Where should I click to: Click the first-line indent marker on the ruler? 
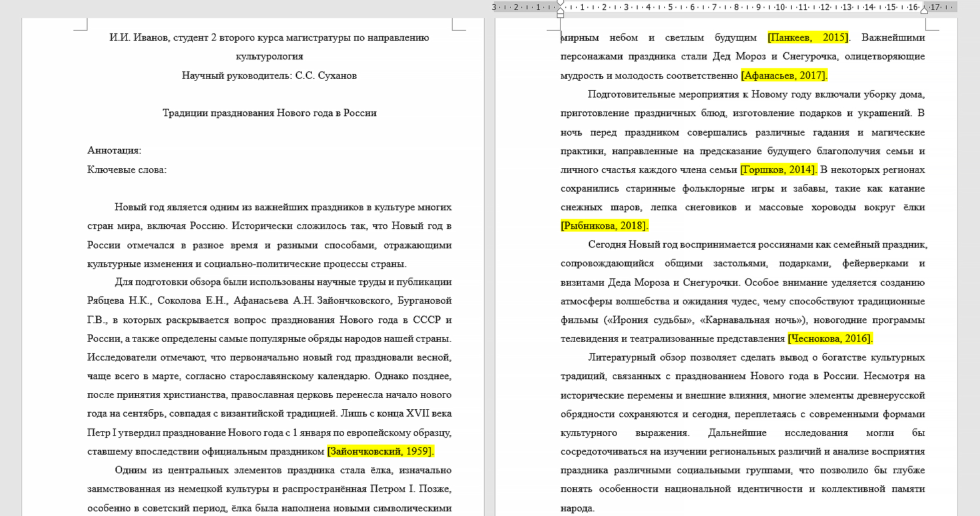click(x=560, y=4)
